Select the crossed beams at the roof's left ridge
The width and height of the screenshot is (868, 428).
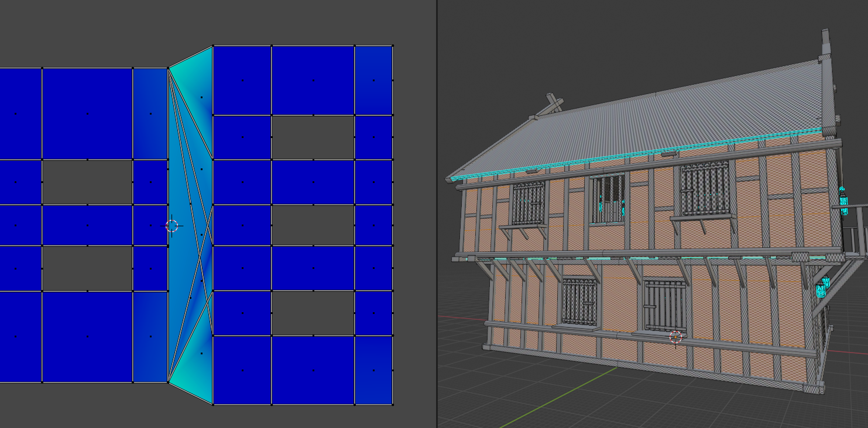tap(553, 103)
